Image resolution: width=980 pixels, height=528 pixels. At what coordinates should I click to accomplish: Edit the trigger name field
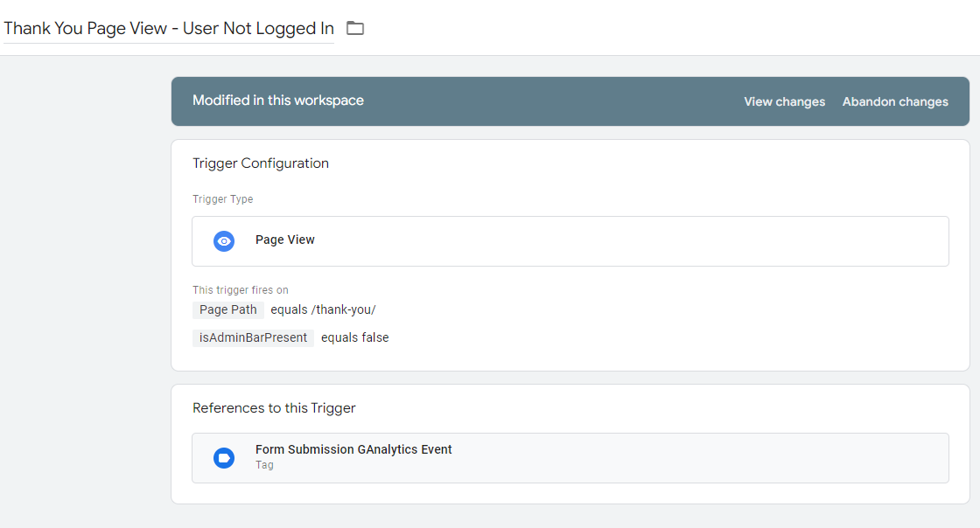point(168,28)
